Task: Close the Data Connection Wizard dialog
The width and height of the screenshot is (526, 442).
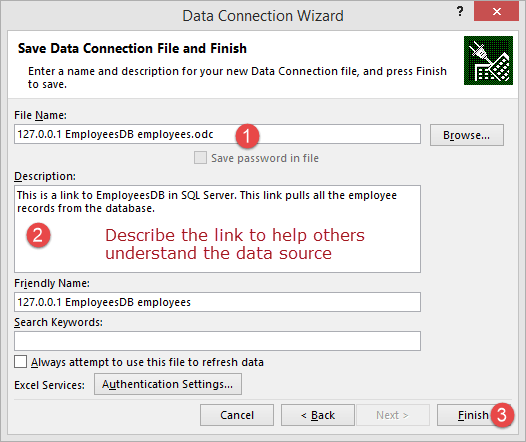Action: (x=496, y=11)
